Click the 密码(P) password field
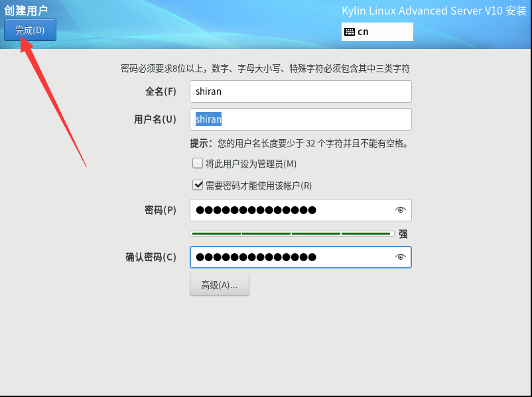Viewport: 532px width, 397px height. pyautogui.click(x=300, y=210)
